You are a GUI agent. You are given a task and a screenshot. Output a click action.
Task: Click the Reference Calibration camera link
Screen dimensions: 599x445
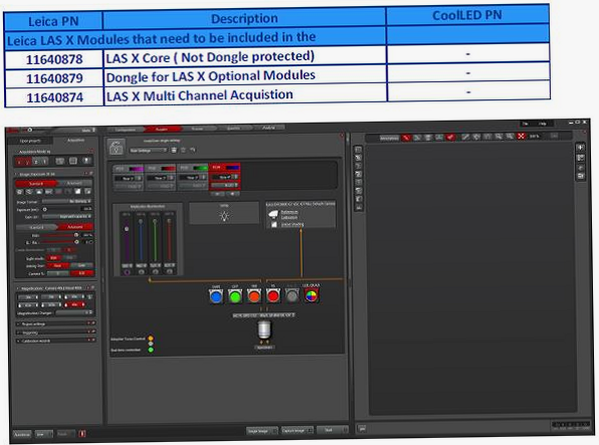click(289, 214)
